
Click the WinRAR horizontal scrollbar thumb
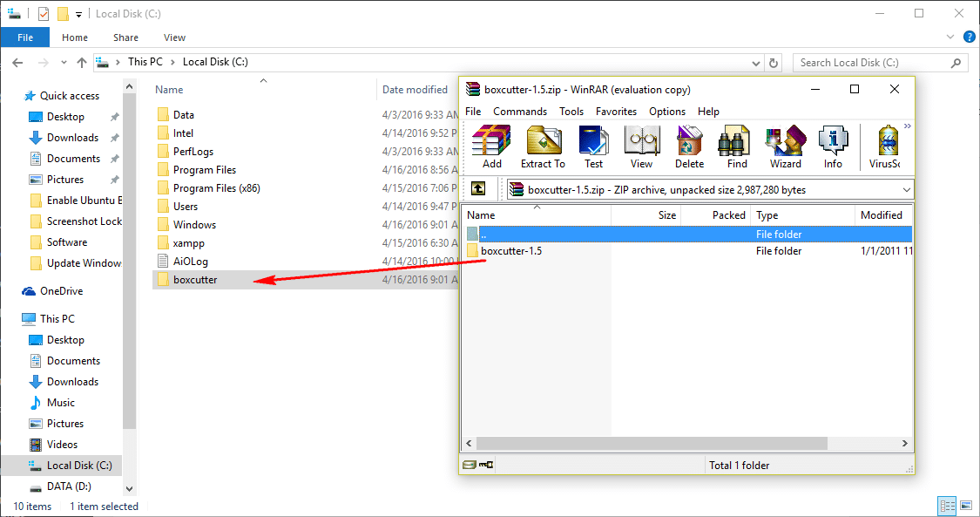[652, 443]
